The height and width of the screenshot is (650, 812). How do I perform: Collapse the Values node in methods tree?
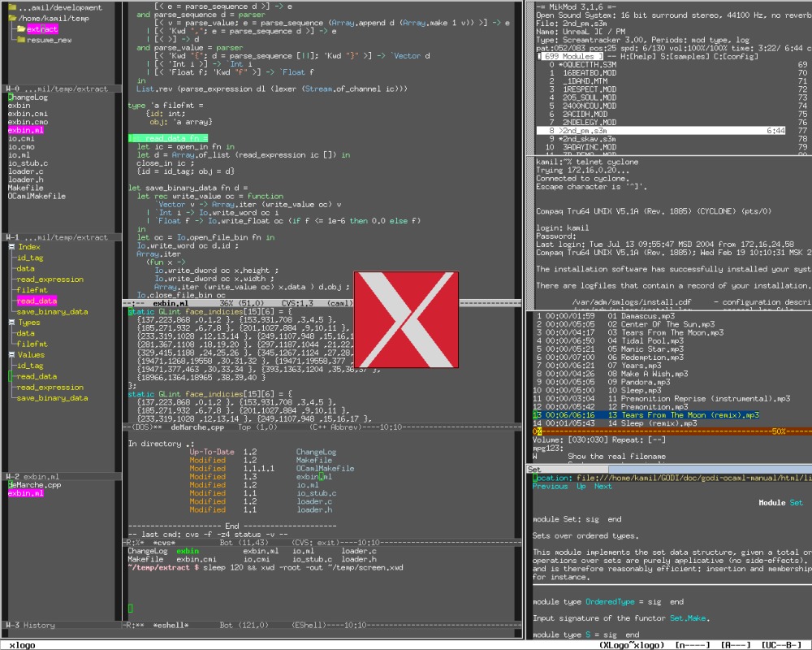11,355
